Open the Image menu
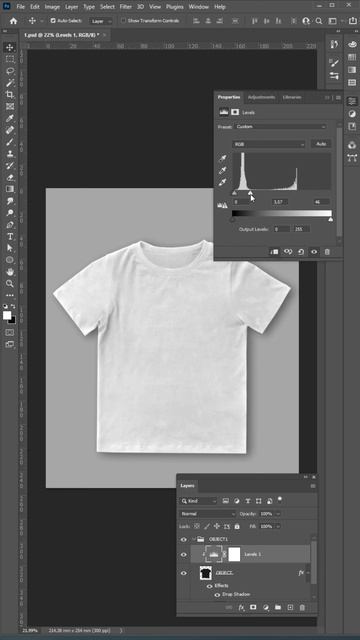Image resolution: width=360 pixels, height=640 pixels. (x=52, y=7)
